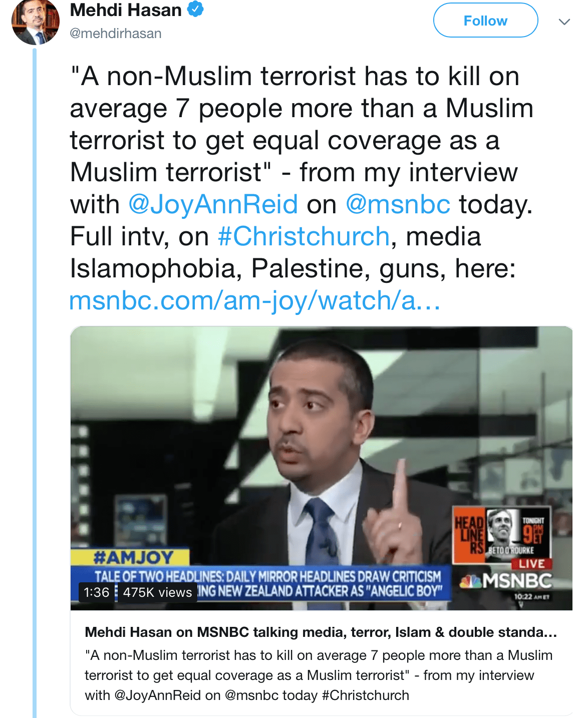Click the #AMJOY yellow banner in video
Image resolution: width=588 pixels, height=718 pixels.
(x=130, y=557)
